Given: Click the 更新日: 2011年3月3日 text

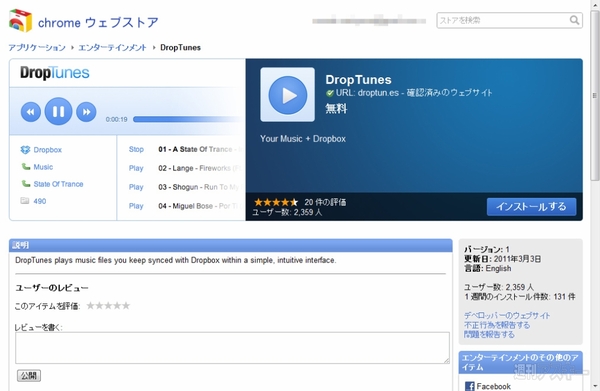Looking at the screenshot, I should 502,259.
